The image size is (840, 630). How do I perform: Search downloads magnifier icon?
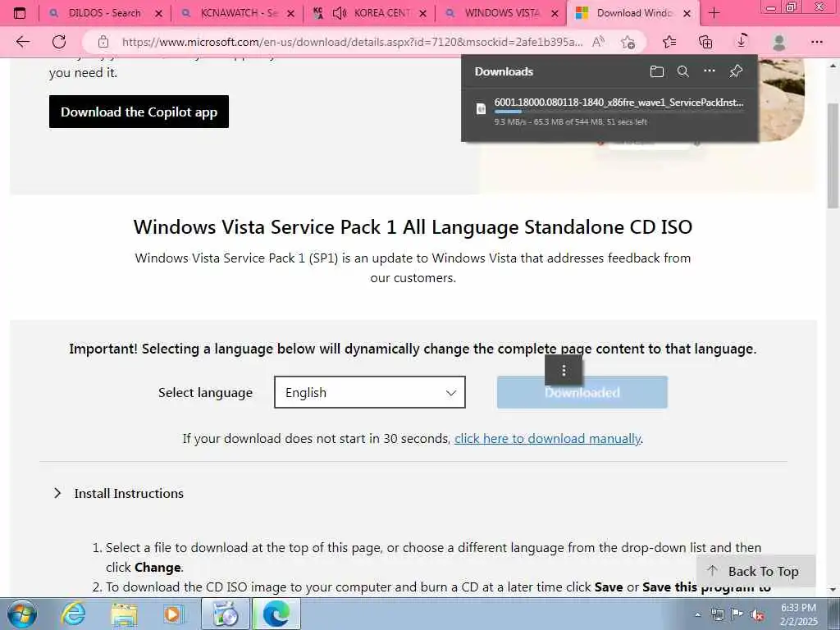[x=683, y=71]
